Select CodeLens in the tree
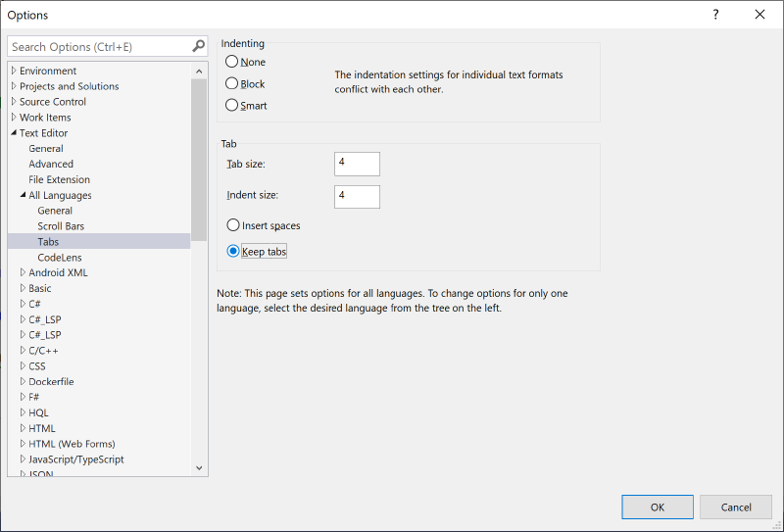Image resolution: width=784 pixels, height=532 pixels. (60, 258)
